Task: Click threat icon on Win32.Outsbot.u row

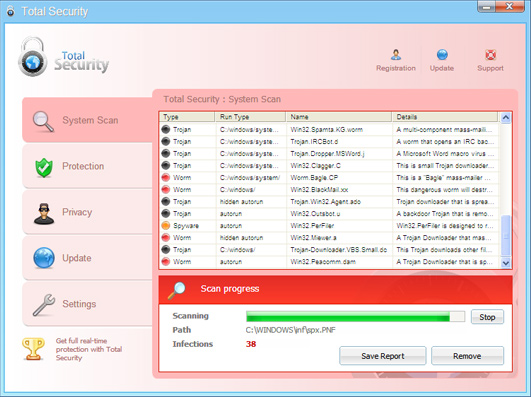Action: point(166,213)
